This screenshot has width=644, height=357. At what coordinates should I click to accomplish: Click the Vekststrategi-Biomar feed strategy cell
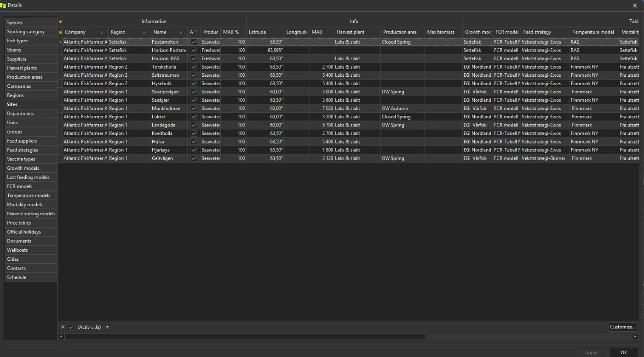[x=545, y=158]
